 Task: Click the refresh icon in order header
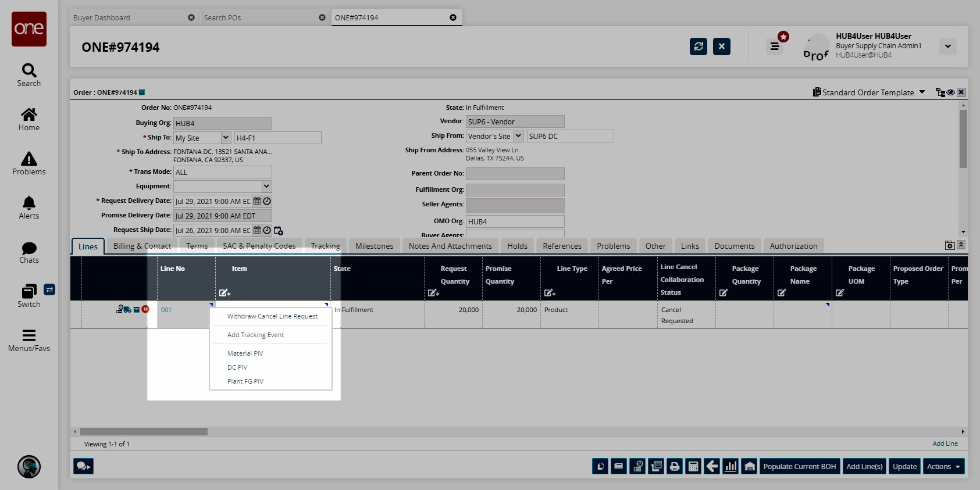[698, 47]
